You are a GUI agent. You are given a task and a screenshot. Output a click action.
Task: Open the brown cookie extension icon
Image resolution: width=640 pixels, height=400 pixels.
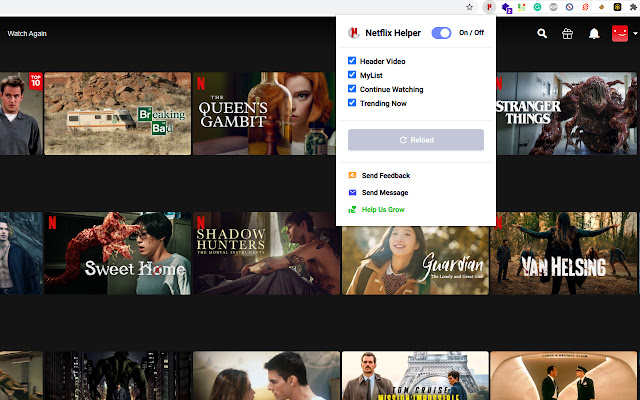pos(601,7)
